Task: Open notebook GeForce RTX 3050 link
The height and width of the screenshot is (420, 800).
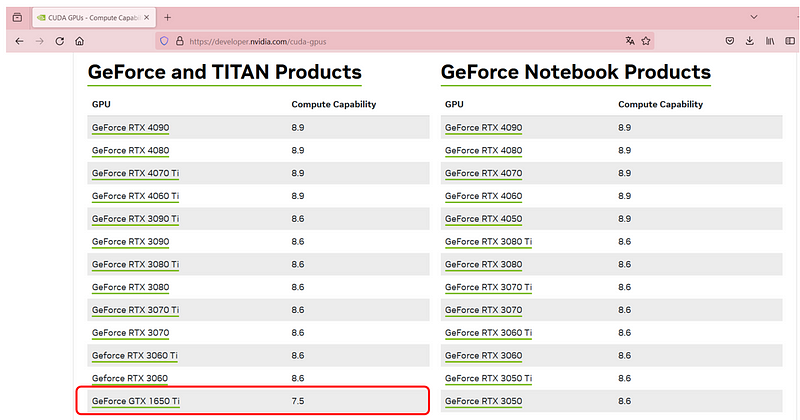Action: [x=484, y=401]
